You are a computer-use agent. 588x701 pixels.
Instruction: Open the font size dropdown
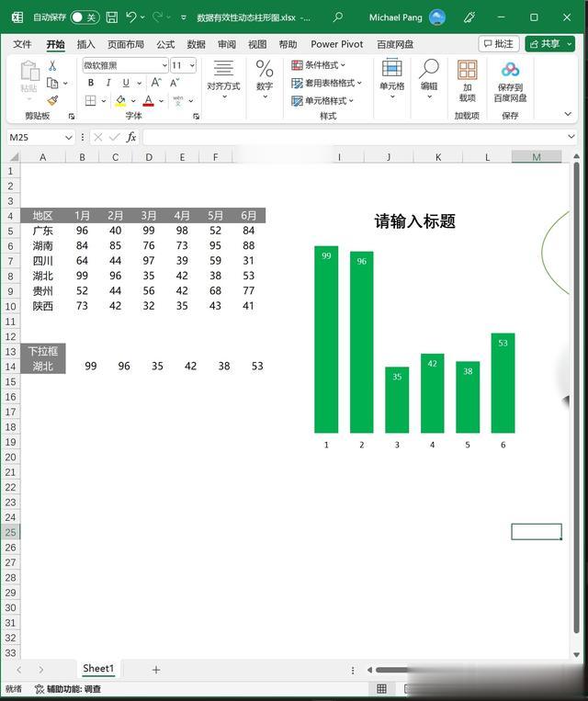pyautogui.click(x=192, y=65)
